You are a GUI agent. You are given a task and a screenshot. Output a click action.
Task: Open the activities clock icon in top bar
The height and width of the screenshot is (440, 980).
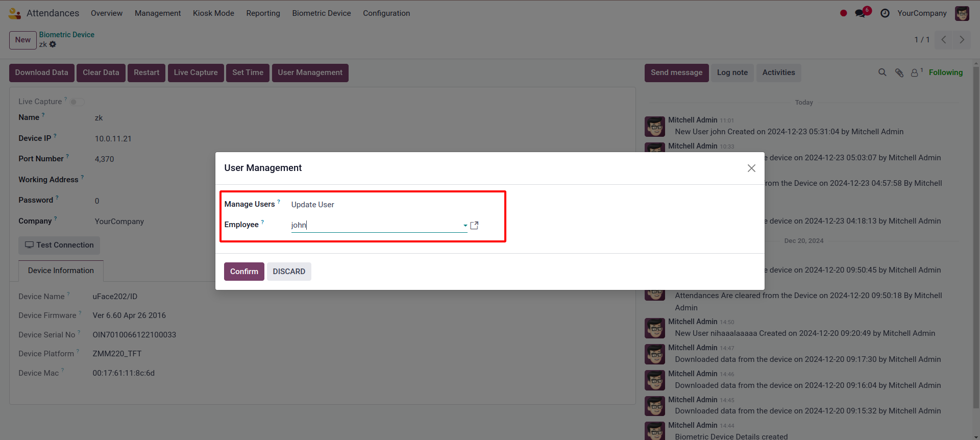[x=885, y=13]
